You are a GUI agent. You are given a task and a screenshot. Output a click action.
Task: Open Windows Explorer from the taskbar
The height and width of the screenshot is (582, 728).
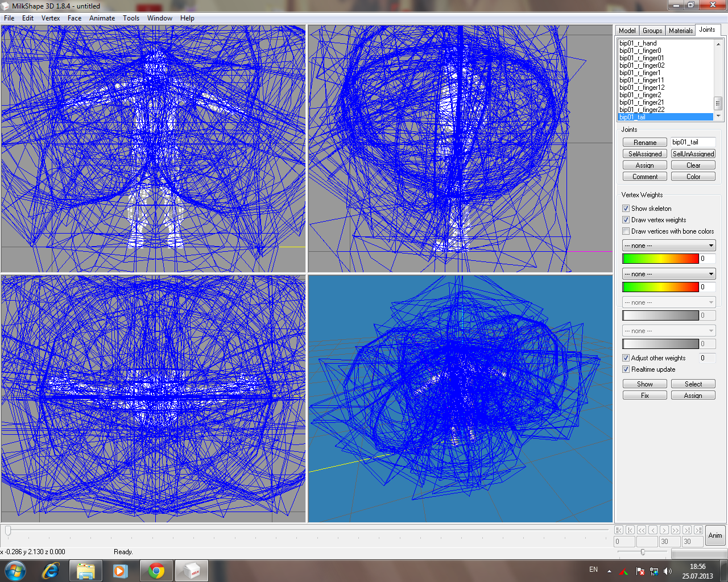pos(85,571)
